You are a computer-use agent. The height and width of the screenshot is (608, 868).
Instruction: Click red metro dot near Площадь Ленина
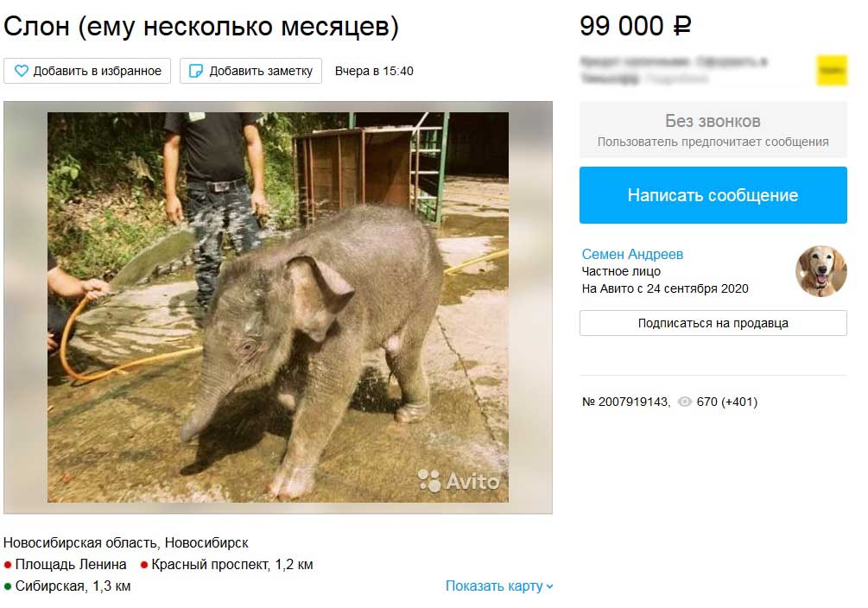(8, 566)
